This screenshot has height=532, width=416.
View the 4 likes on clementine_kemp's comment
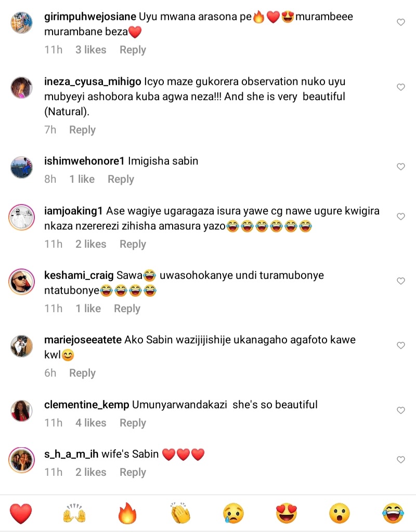[x=90, y=423]
